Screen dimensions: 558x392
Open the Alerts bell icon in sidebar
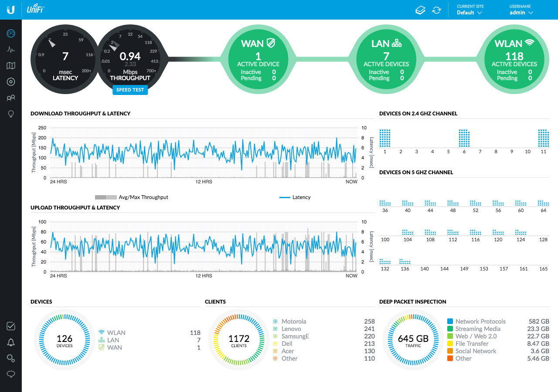tap(11, 342)
